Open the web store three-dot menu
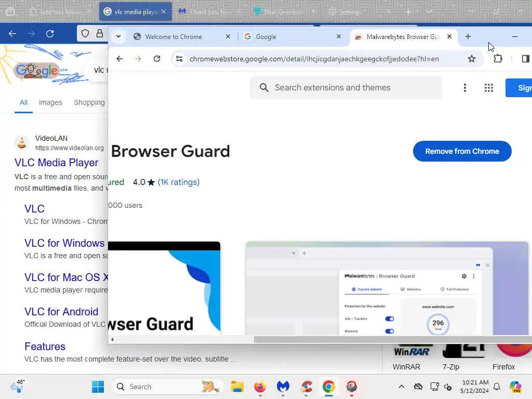Viewport: 532px width, 399px height. 465,88
